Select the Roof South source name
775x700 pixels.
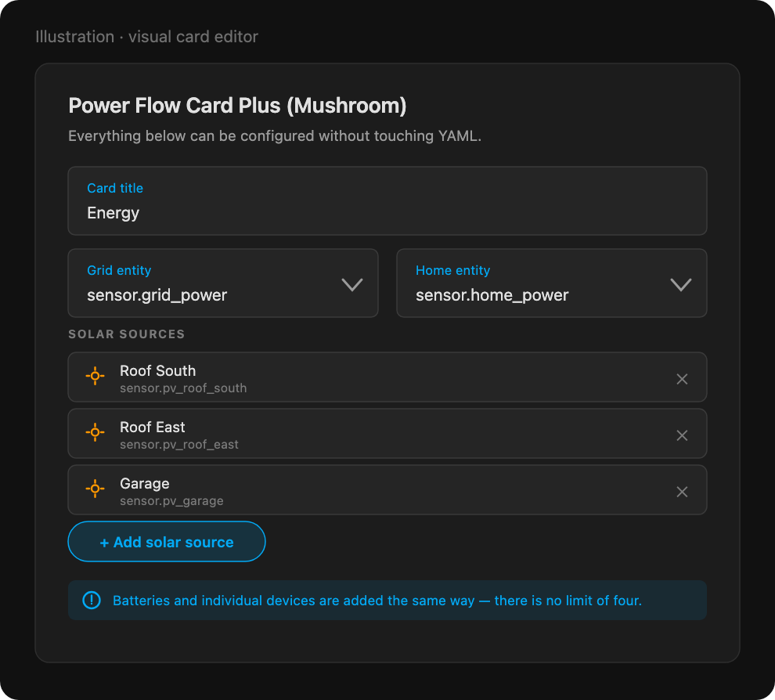(157, 371)
